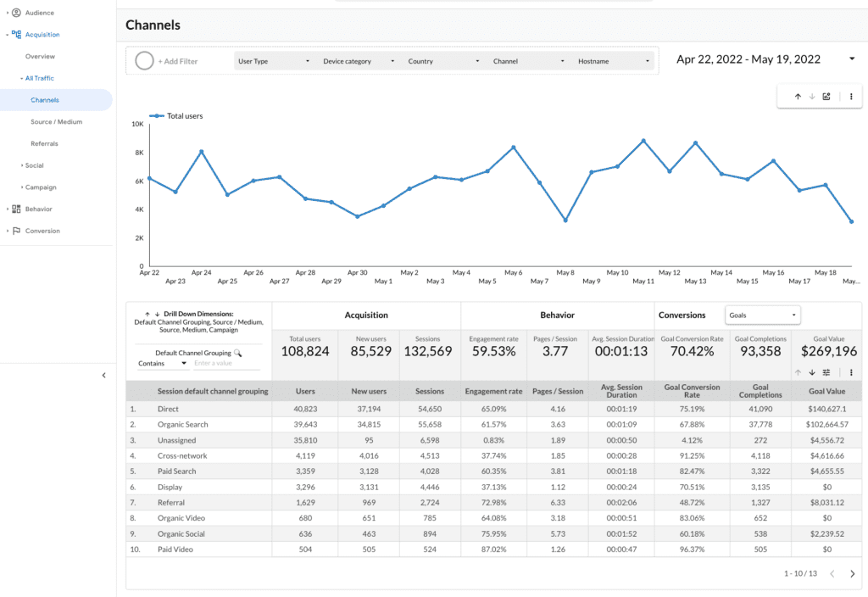The width and height of the screenshot is (868, 597).
Task: Expand the Conversion section in the sidebar
Action: [8, 230]
